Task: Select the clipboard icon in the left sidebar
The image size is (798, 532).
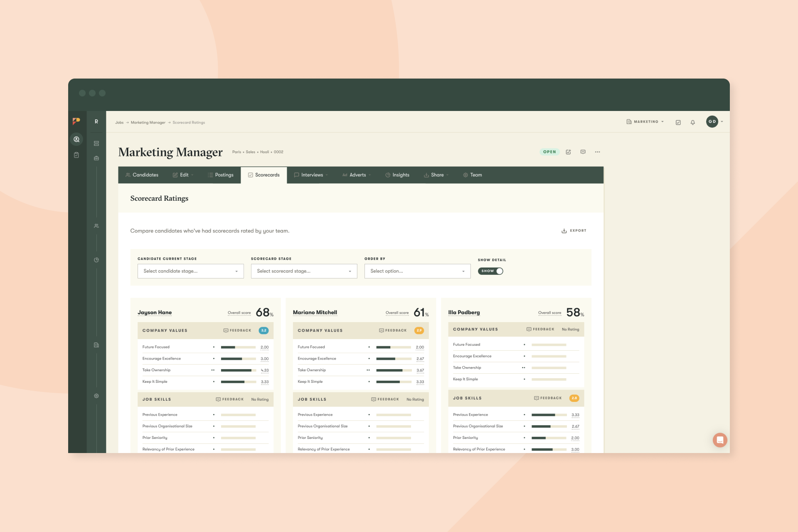Action: [x=76, y=155]
